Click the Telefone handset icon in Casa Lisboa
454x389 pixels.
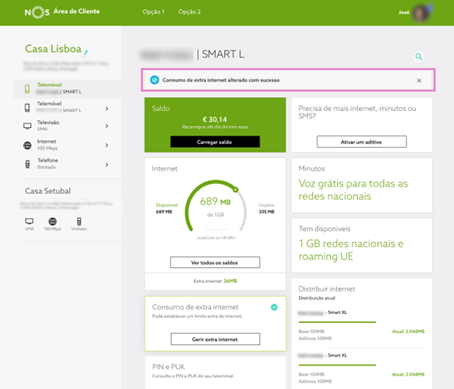tap(28, 164)
